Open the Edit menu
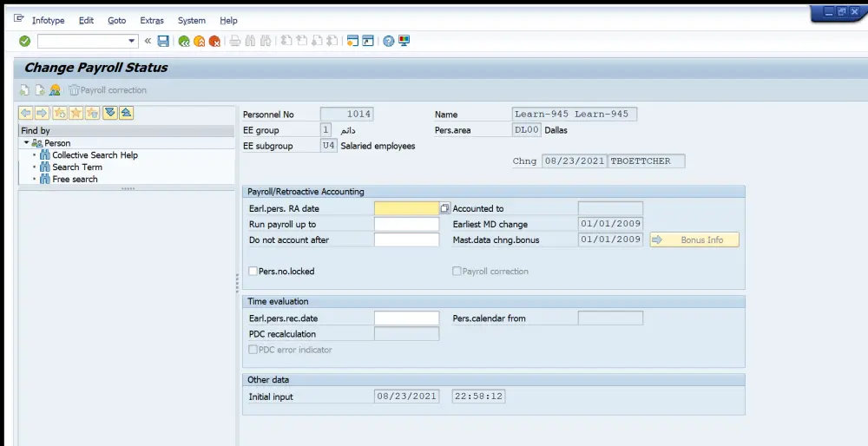Image resolution: width=868 pixels, height=446 pixels. click(x=86, y=21)
